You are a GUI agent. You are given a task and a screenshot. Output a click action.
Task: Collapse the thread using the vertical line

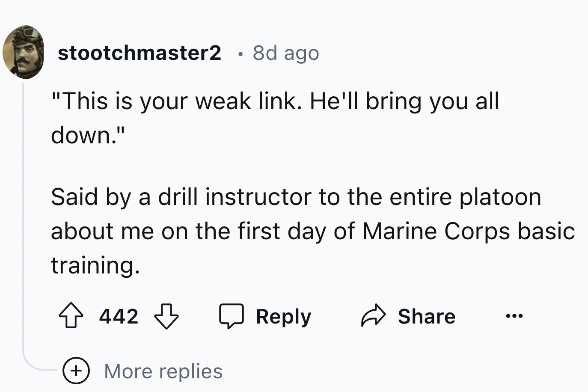[23, 214]
